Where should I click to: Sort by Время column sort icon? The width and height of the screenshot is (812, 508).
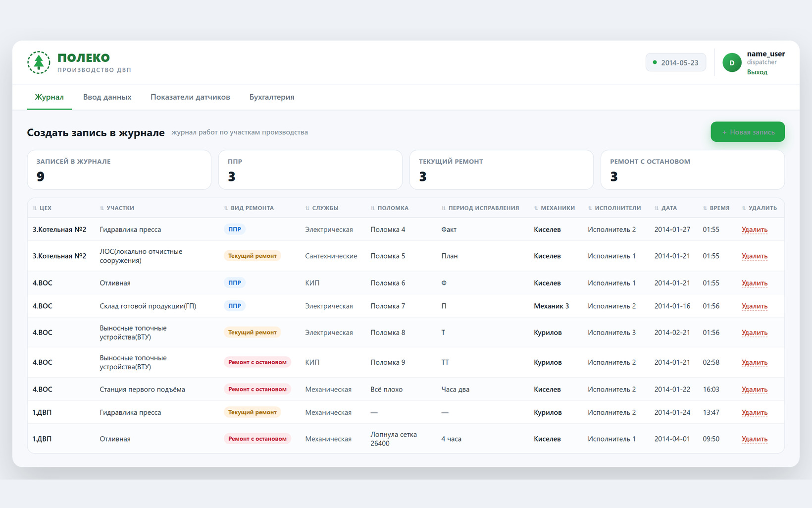705,208
